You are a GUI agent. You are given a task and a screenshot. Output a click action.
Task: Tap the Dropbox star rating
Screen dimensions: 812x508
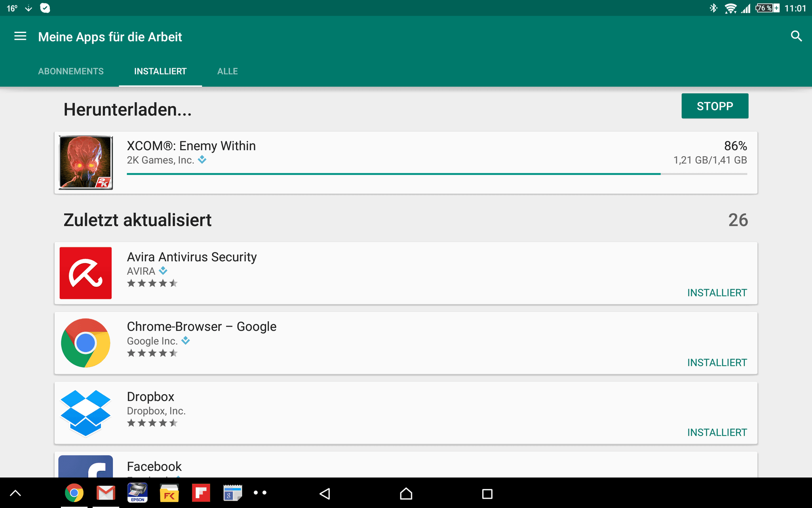pyautogui.click(x=152, y=423)
